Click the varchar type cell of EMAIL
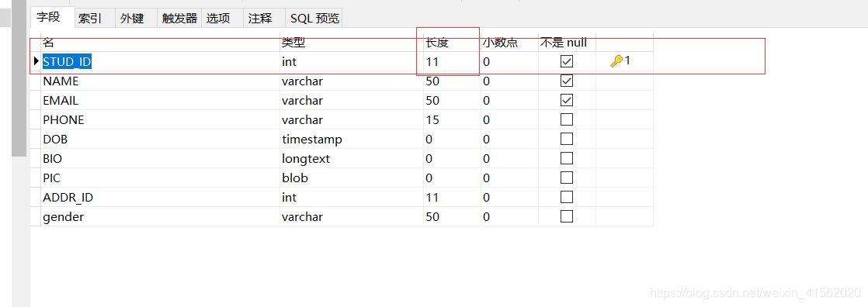Screen dimensions: 868x307 click(x=352, y=101)
